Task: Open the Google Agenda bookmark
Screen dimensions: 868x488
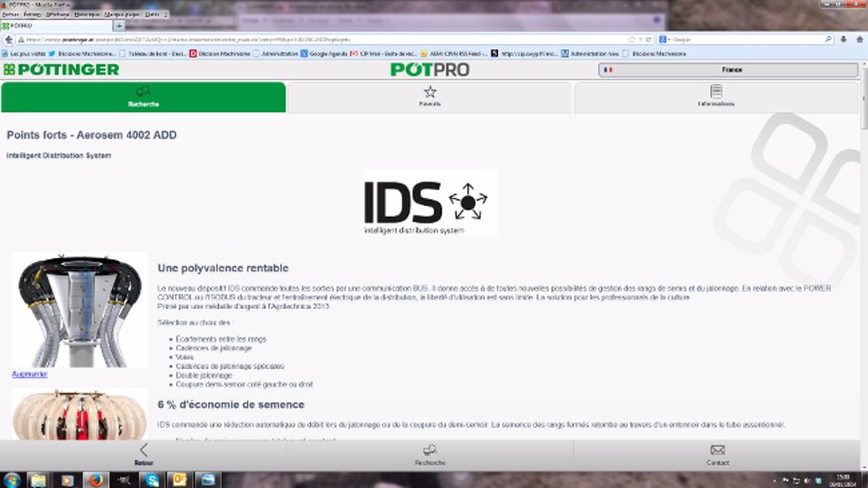Action: [x=324, y=54]
